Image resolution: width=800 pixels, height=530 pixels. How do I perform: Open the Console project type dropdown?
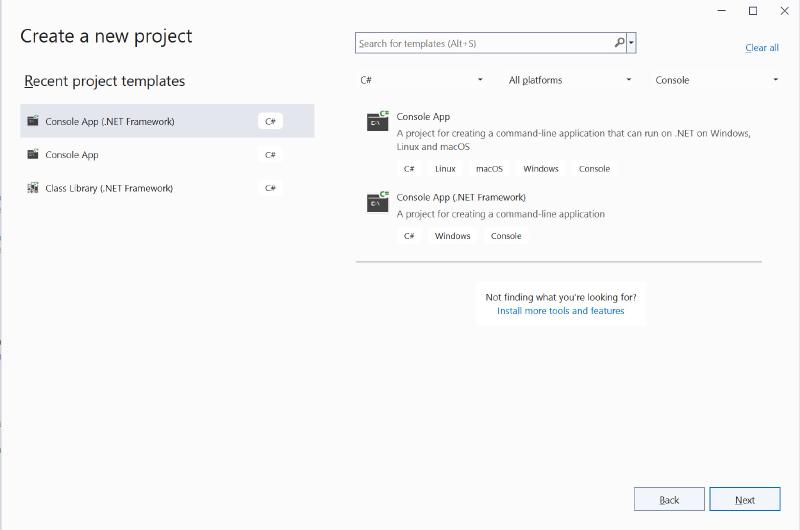point(716,80)
